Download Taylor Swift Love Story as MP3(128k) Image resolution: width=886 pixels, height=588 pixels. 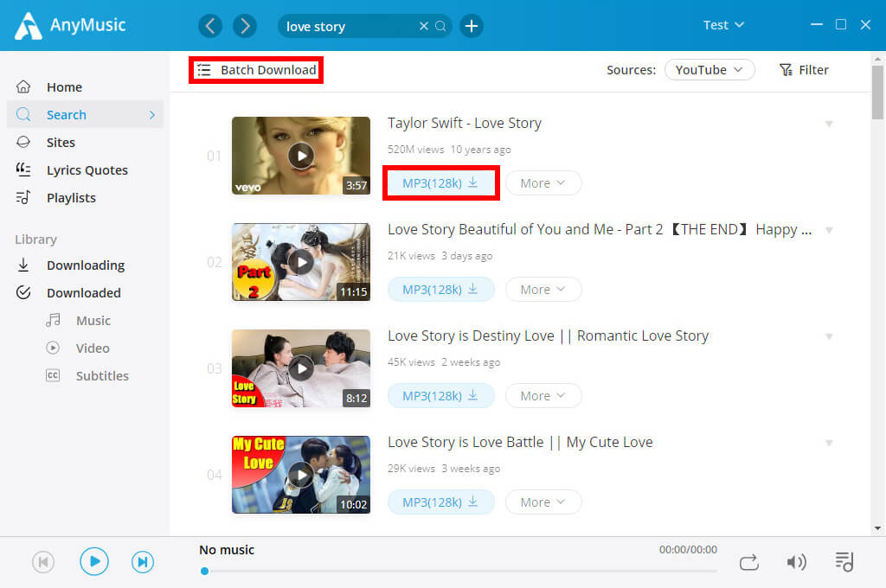pos(440,183)
